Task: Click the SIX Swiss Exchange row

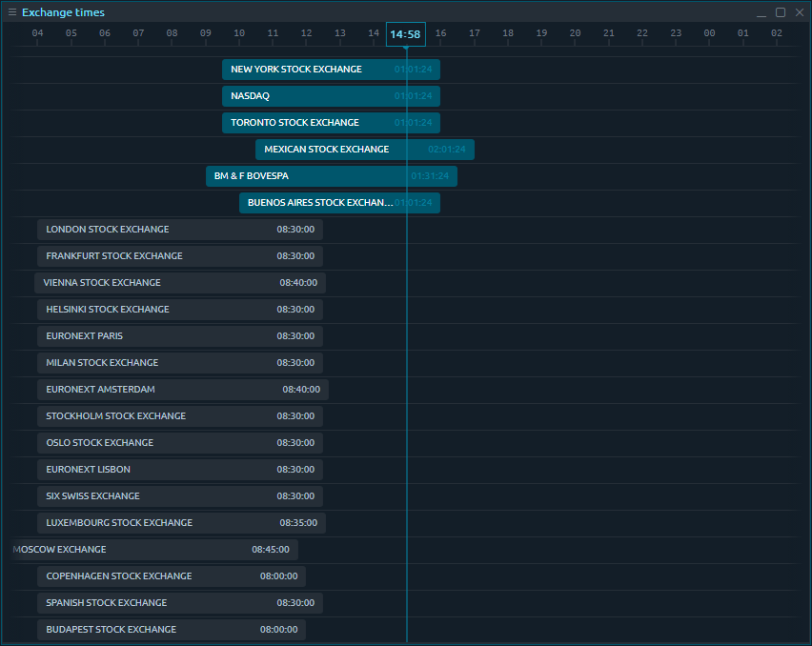Action: [x=180, y=496]
